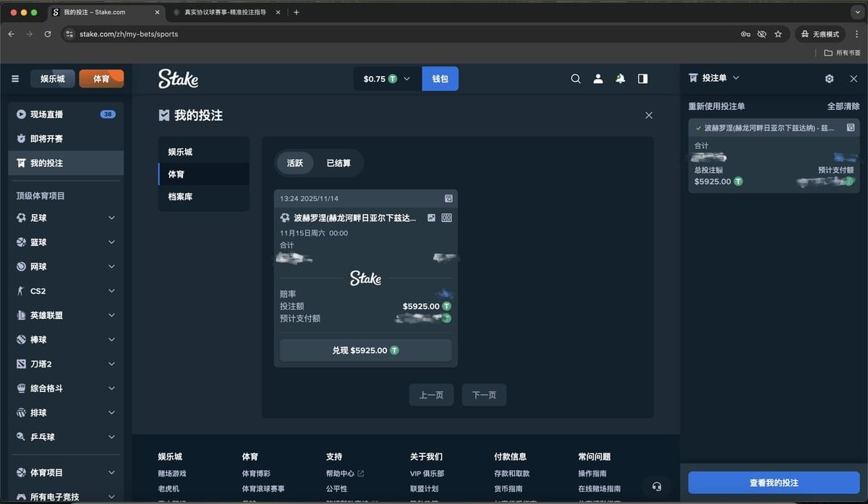Click the search magnifier icon in header

pos(576,79)
